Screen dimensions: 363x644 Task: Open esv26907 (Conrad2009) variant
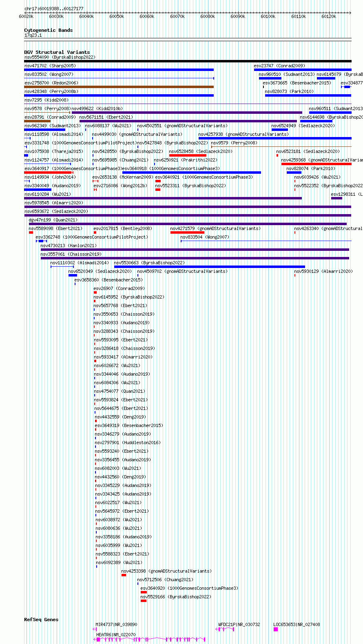coord(119,288)
